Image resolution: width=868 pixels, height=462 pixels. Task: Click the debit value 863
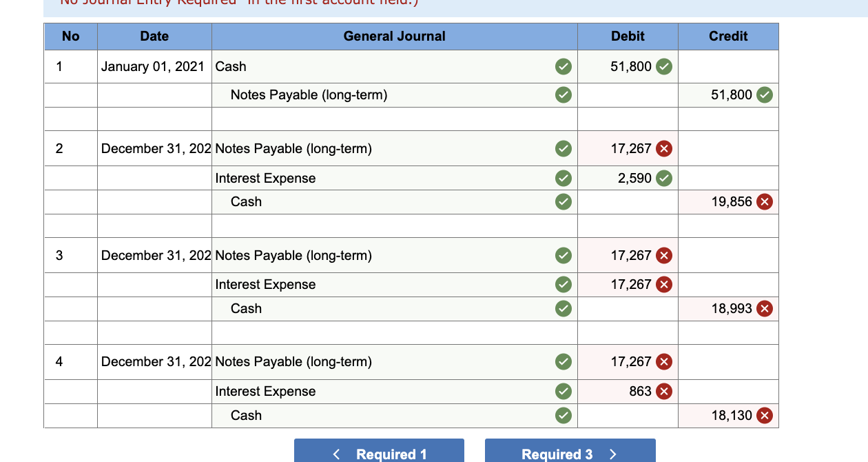[x=640, y=391]
